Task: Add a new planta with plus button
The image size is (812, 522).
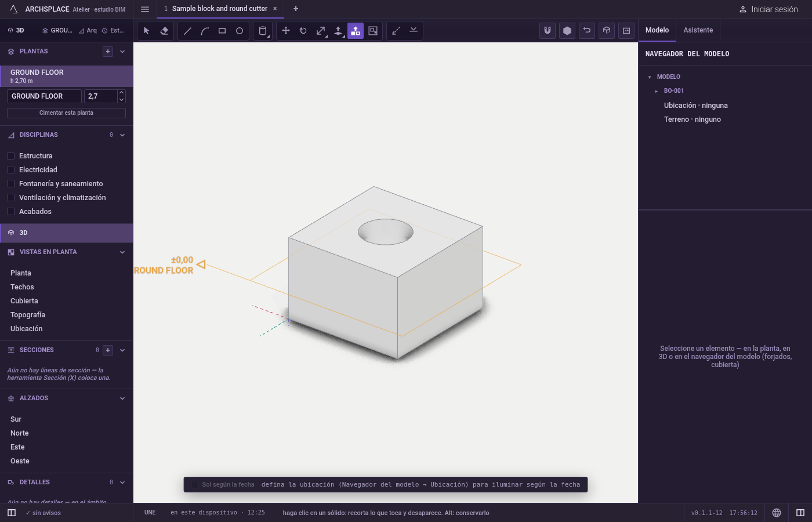Action: click(x=108, y=52)
